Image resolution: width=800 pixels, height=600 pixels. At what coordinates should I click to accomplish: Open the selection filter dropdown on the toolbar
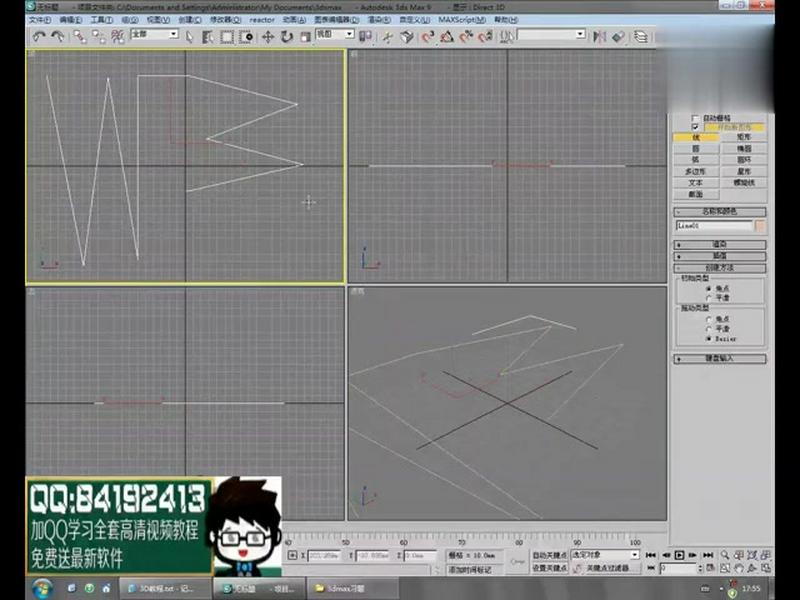tap(172, 36)
